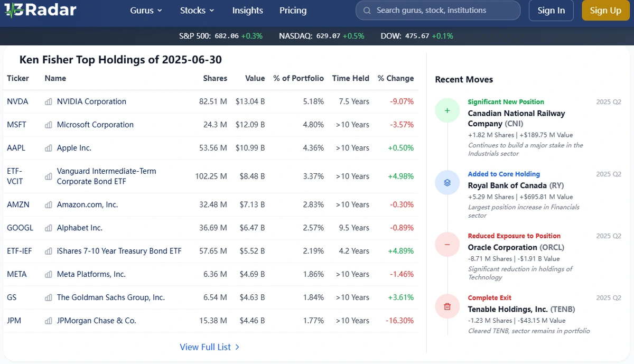Click the trash icon for Tenable Holdings exit

tap(447, 306)
